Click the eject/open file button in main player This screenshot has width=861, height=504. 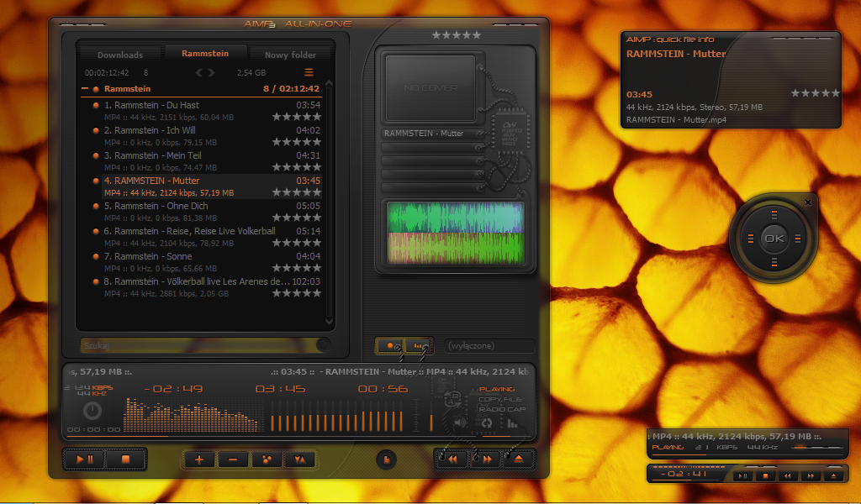click(519, 459)
